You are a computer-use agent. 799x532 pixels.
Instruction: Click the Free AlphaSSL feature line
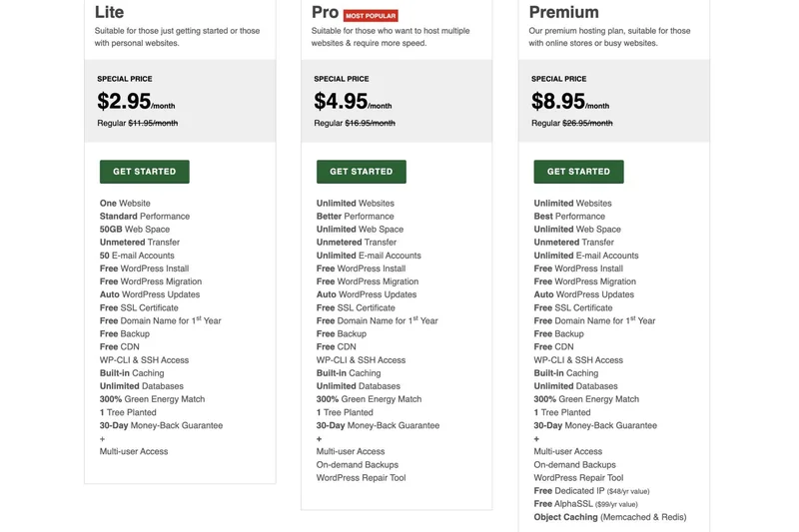click(589, 504)
